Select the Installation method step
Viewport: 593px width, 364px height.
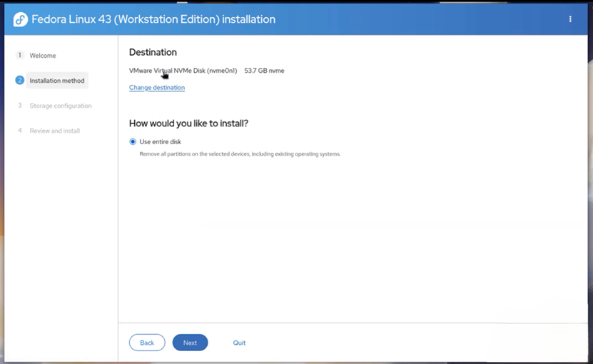[57, 81]
